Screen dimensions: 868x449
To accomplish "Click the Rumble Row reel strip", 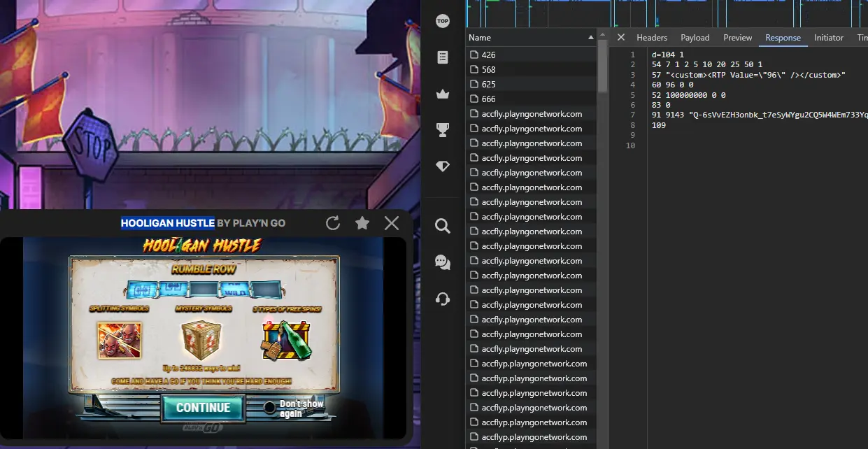I will point(204,290).
